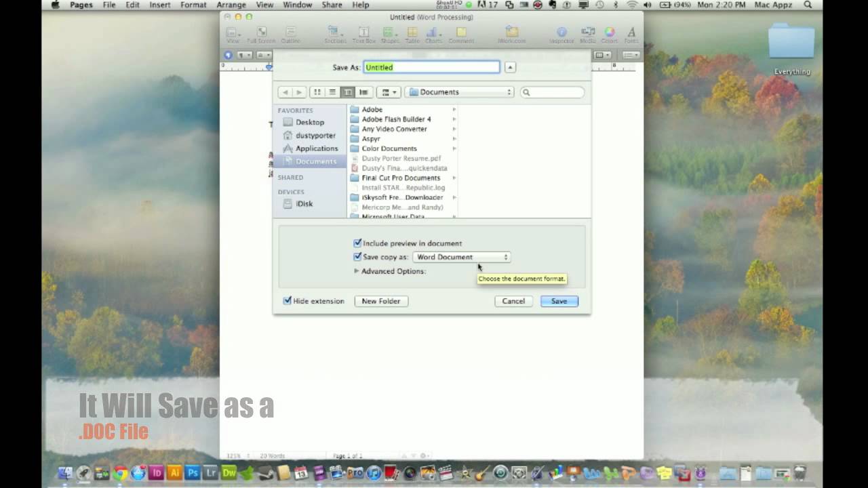Open the Arrange menu

[231, 5]
